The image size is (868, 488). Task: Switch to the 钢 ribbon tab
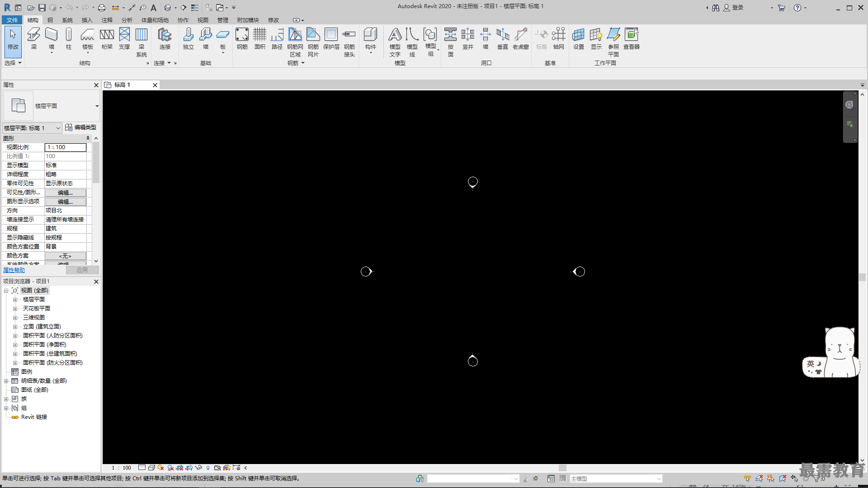coord(50,20)
